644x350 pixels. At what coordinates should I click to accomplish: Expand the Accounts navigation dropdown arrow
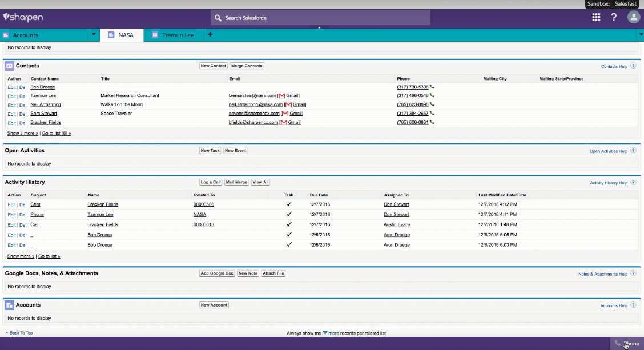[x=94, y=35]
